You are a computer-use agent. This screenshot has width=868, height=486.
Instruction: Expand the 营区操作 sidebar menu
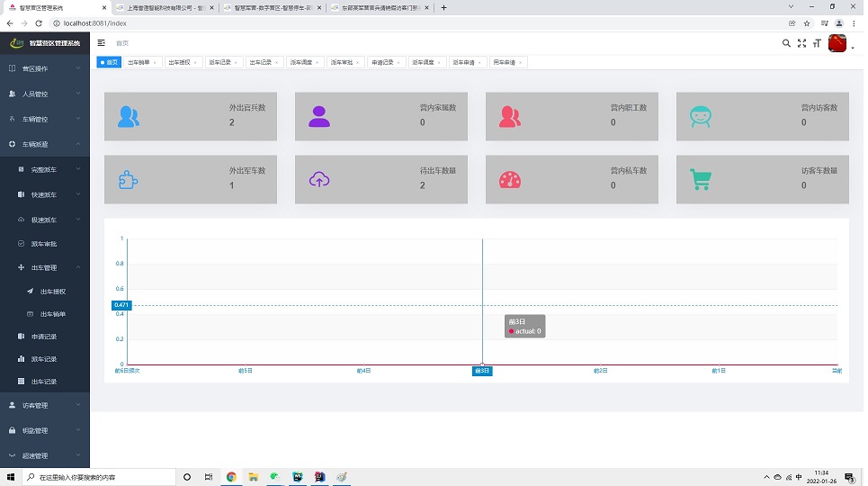[x=45, y=68]
